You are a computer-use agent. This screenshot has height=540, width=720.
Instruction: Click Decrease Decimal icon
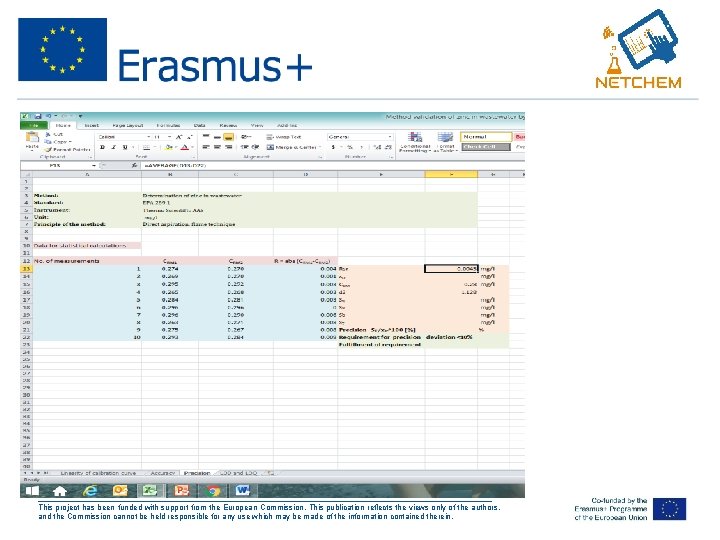pyautogui.click(x=388, y=147)
